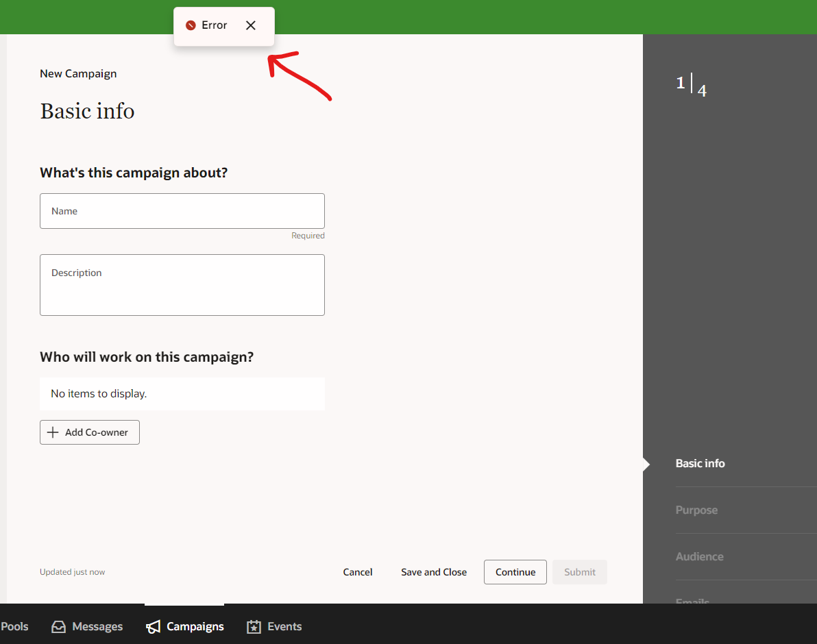
Task: Click the plus icon on Add Co-owner
Action: click(x=53, y=432)
